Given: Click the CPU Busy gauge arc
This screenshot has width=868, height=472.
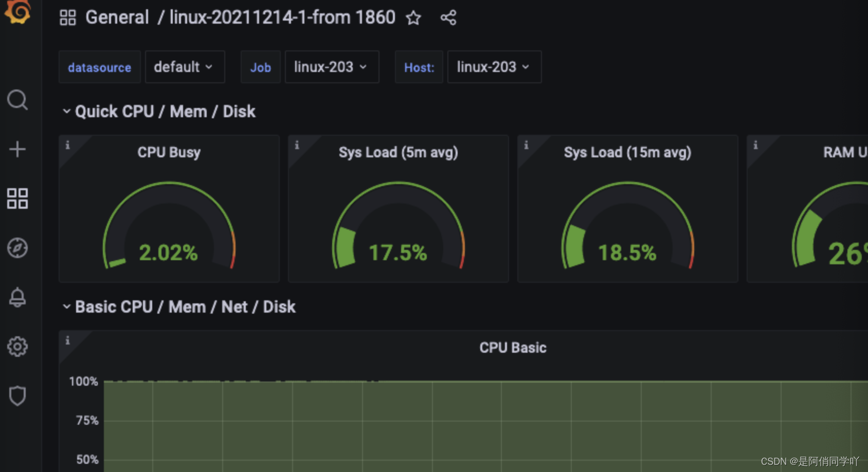Looking at the screenshot, I should click(169, 193).
